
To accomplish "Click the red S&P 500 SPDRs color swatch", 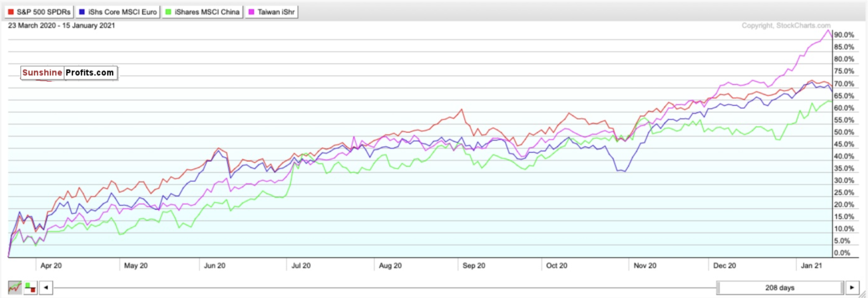I will point(11,12).
